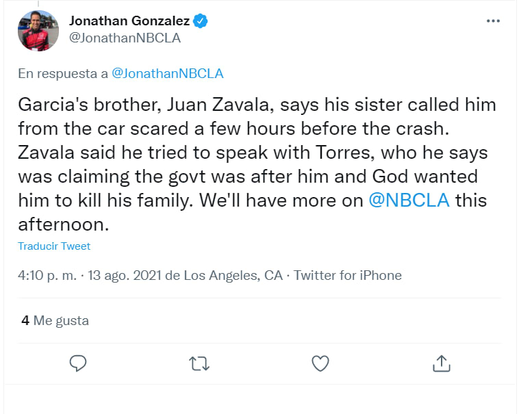View the 4 Me gusta likes list
The width and height of the screenshot is (532, 414).
pyautogui.click(x=55, y=320)
